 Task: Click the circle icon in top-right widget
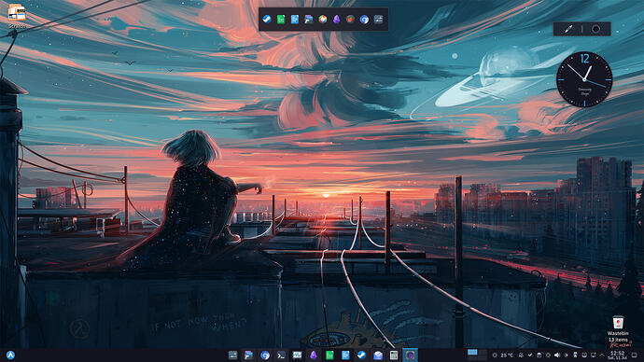pyautogui.click(x=595, y=29)
